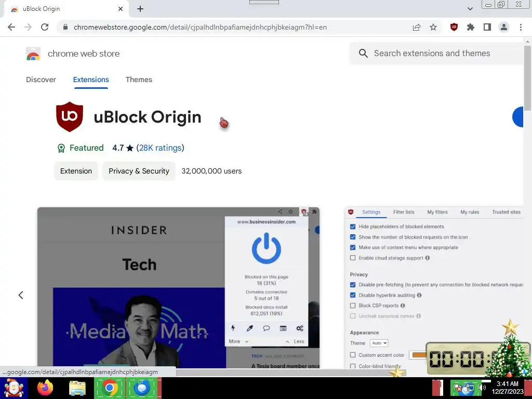Click the Featured badge

(81, 148)
